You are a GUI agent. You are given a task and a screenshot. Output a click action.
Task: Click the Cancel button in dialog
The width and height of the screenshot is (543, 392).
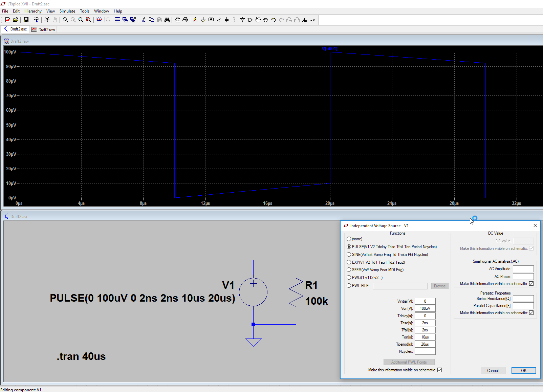coord(493,371)
